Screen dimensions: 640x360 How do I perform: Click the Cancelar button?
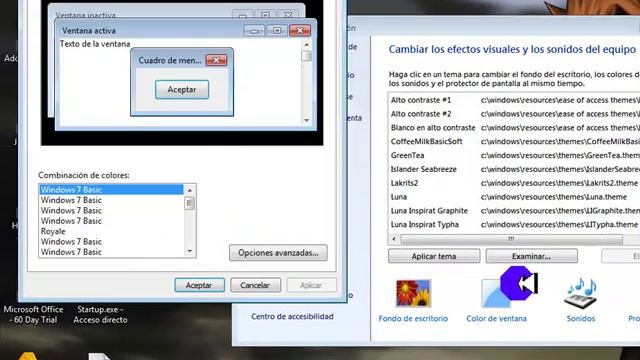[x=255, y=285]
